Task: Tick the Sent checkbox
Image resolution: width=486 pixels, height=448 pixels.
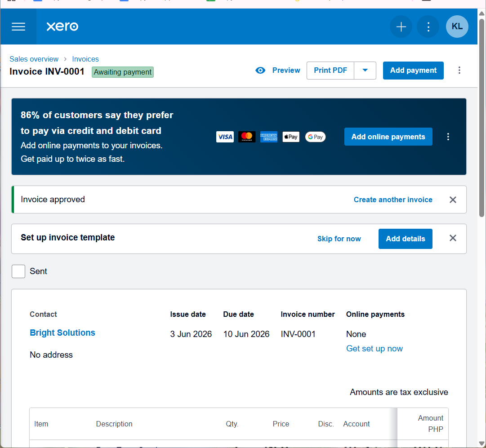Action: [18, 271]
